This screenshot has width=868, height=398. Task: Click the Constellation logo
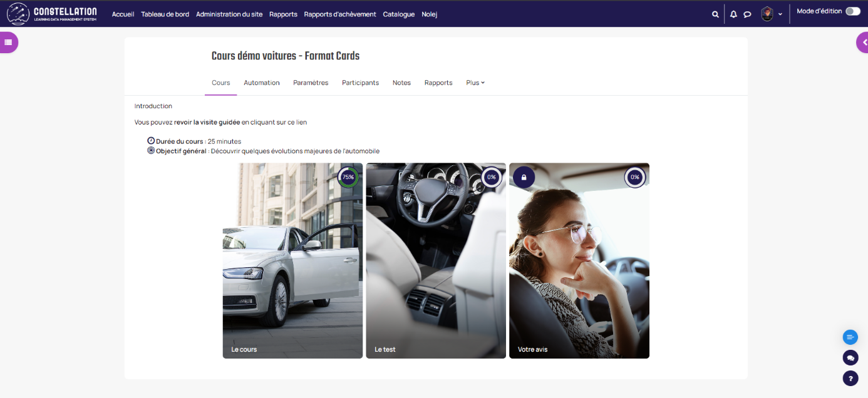coord(52,14)
